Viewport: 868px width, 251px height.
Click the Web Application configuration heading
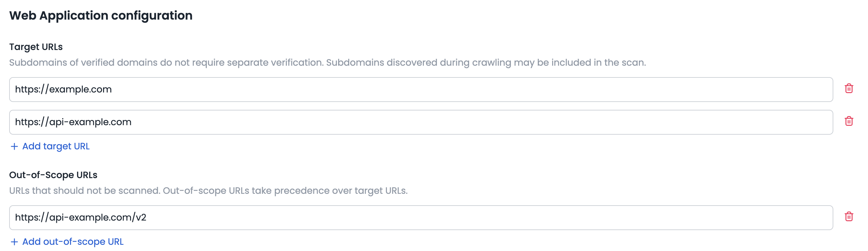pos(101,15)
